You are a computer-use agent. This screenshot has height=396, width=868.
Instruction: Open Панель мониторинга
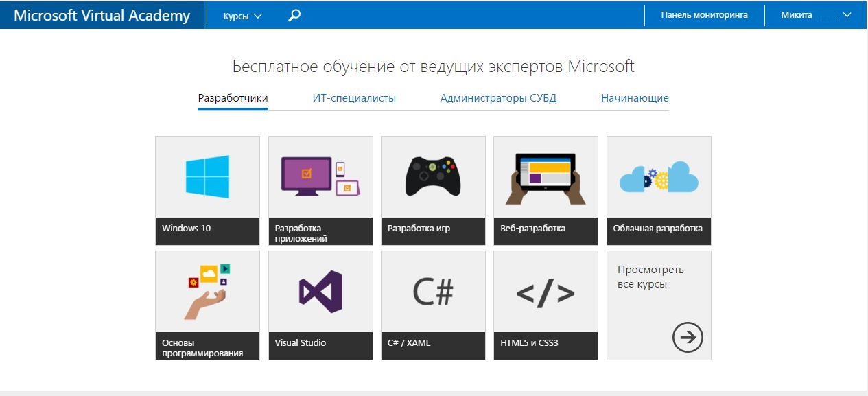point(704,14)
